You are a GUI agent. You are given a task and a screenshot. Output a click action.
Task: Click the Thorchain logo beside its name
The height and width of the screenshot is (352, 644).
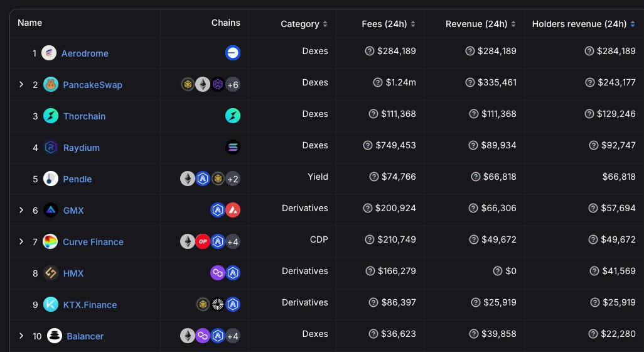click(51, 116)
